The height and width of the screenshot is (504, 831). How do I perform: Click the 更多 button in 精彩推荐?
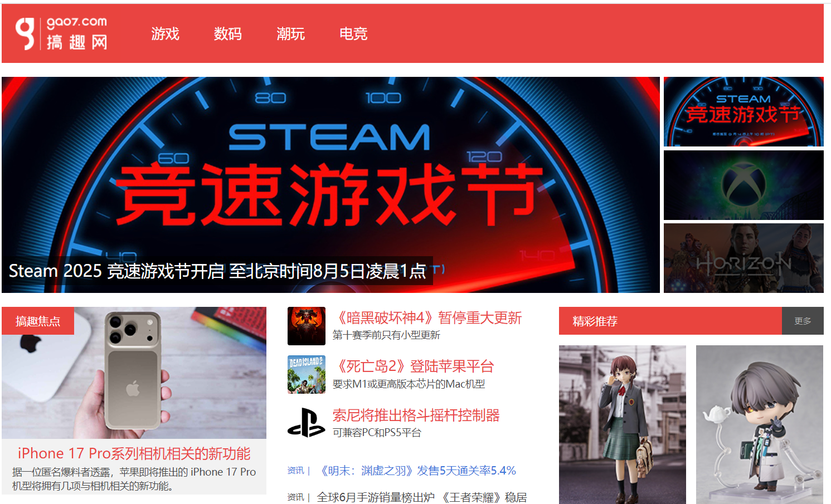coord(803,321)
